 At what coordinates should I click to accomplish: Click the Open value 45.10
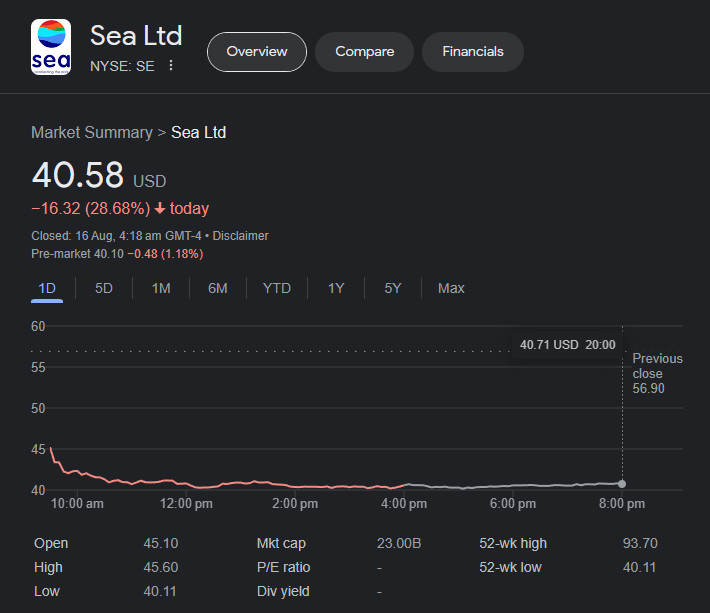point(161,543)
